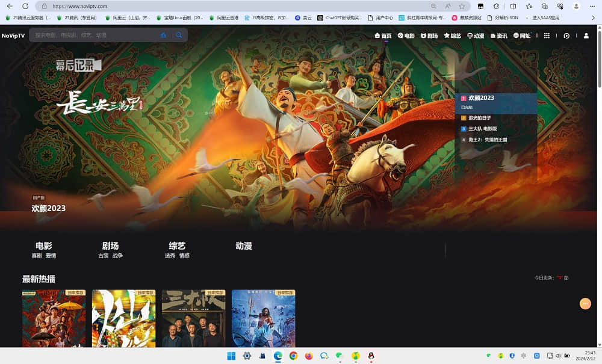Focus the NoVipTV search input field
This screenshot has width=602, height=364.
pos(95,35)
